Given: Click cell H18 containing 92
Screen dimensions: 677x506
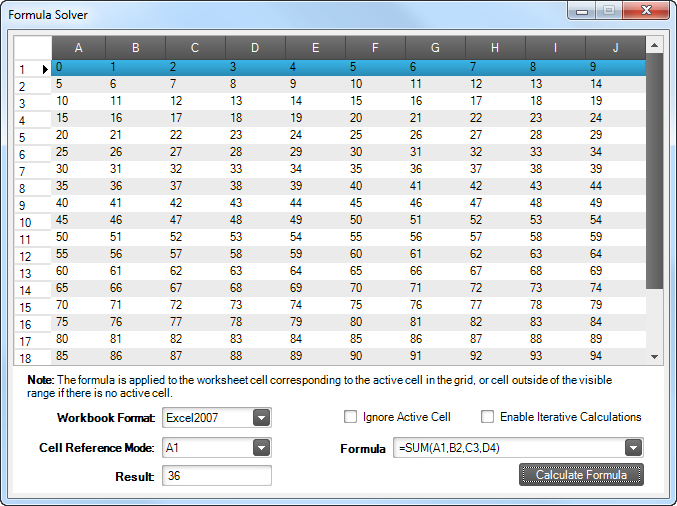Looking at the screenshot, I should point(495,356).
